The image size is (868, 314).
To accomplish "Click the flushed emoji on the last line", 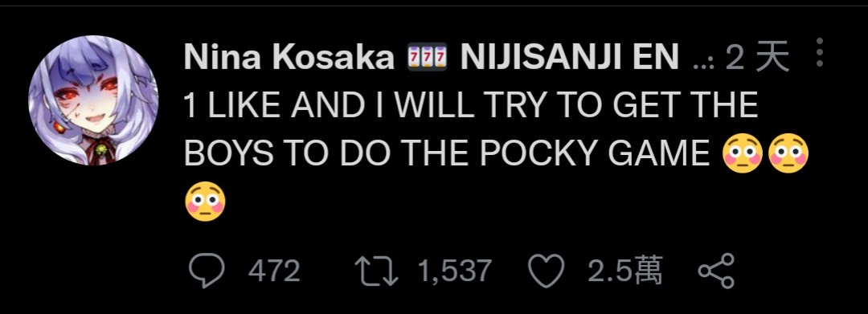I will pos(205,202).
